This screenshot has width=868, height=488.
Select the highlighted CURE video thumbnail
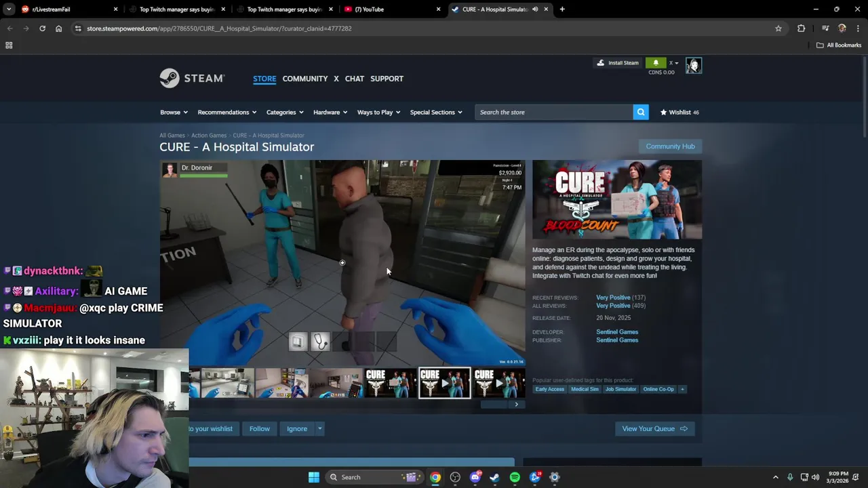444,383
